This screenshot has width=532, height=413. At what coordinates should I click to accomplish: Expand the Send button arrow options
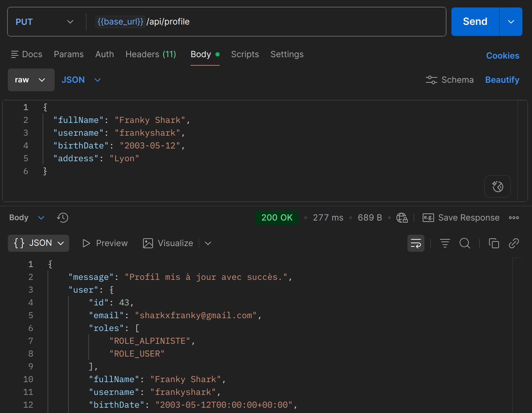511,22
